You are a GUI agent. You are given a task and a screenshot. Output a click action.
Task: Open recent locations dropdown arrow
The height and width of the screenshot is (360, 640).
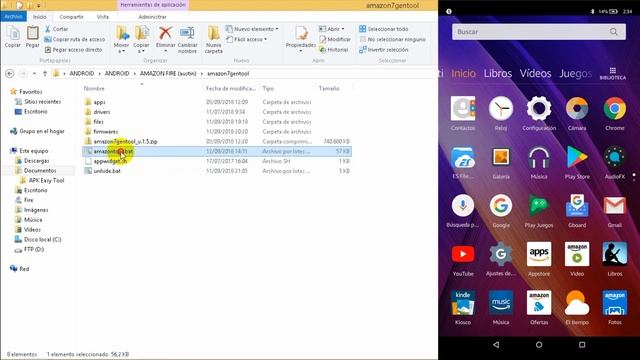34,73
